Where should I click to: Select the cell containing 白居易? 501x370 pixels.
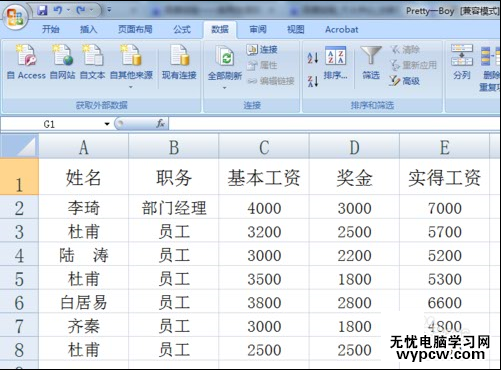pyautogui.click(x=84, y=302)
